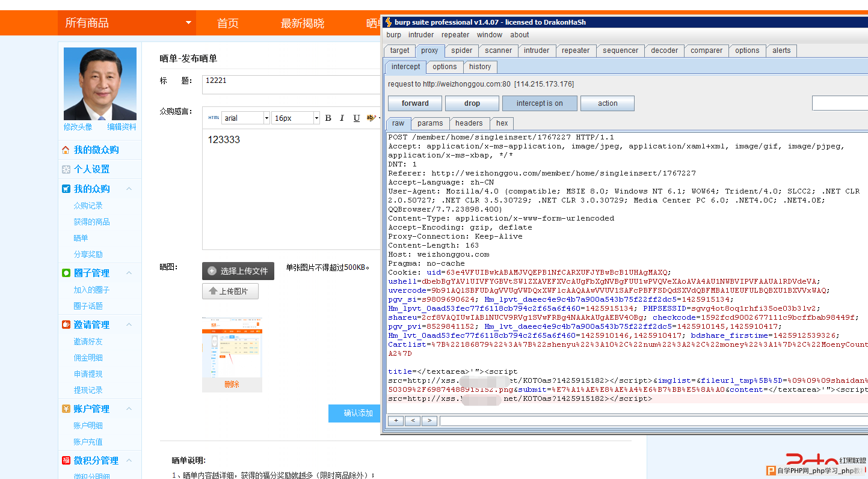This screenshot has width=868, height=479.
Task: Click the 删除 link under the thumbnail
Action: (x=232, y=384)
